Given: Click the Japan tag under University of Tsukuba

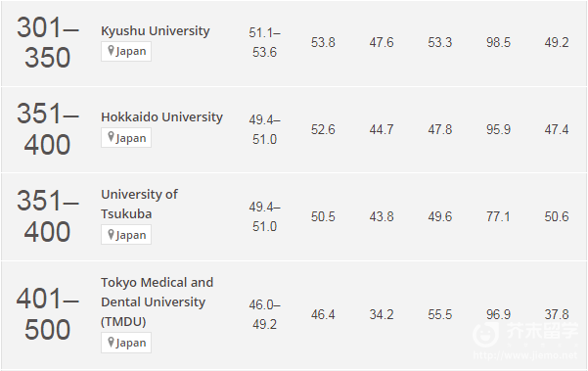Looking at the screenshot, I should (x=126, y=235).
